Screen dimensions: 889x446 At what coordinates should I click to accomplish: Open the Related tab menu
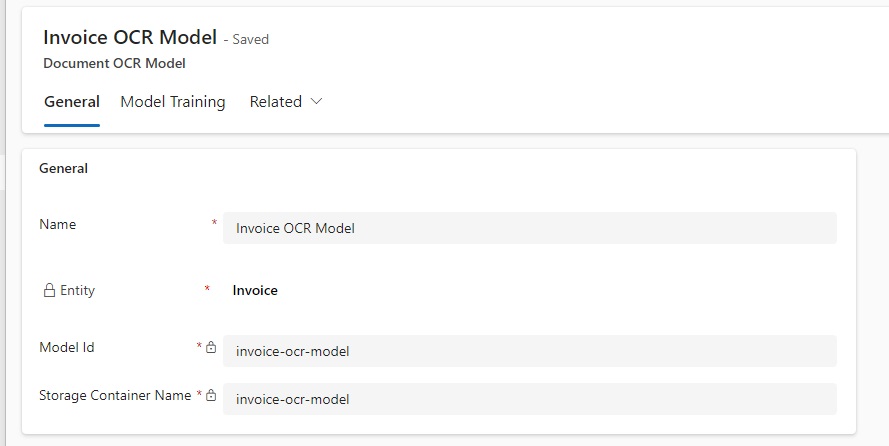pos(276,102)
